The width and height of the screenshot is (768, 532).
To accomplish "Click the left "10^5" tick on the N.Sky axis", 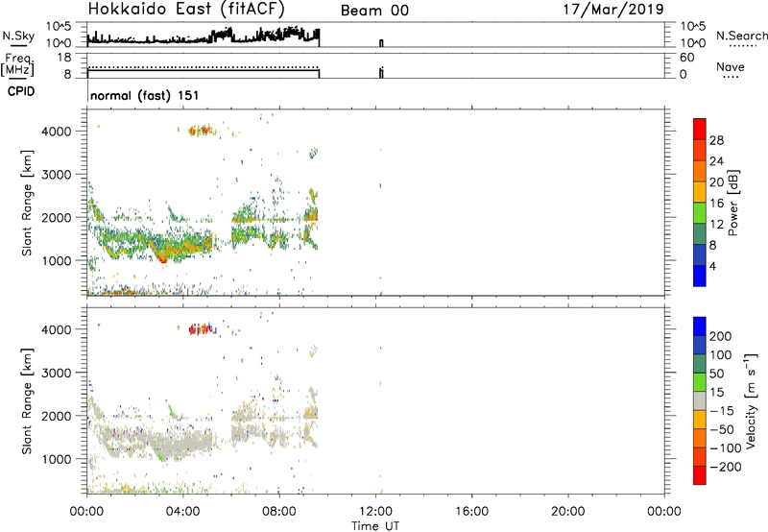I will point(59,26).
